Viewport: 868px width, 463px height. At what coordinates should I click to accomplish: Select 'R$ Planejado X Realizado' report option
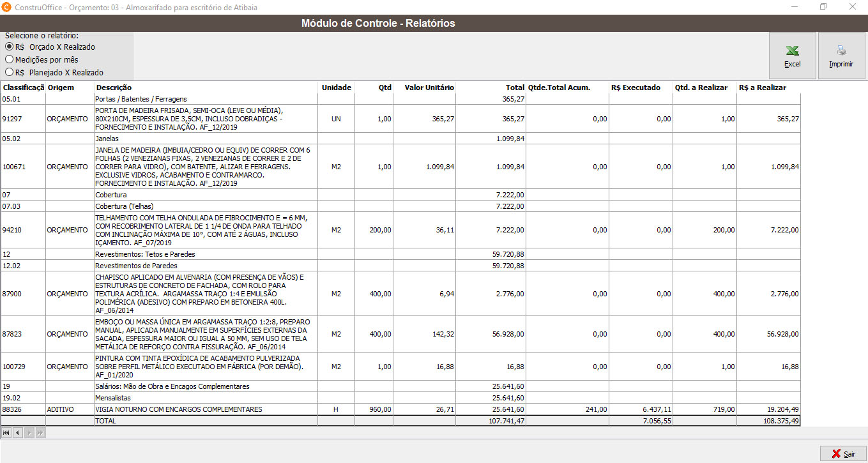click(x=54, y=73)
